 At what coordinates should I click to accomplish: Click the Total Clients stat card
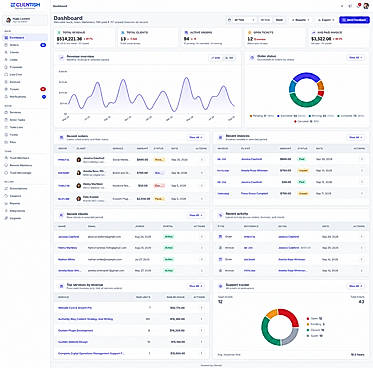(x=149, y=38)
